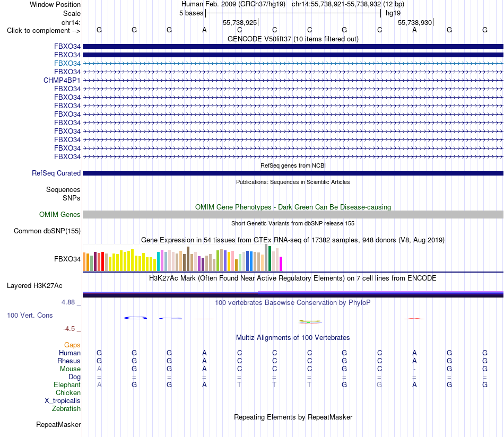Click the RefSeq Curated dark blue exon bar
Viewport: 504px width, 437px height.
pos(293,173)
